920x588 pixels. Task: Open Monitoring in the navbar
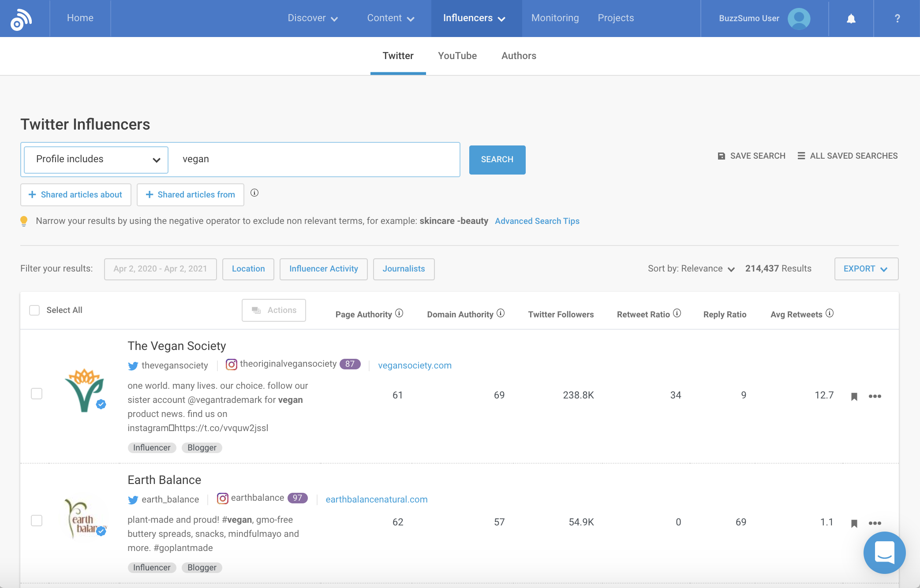pyautogui.click(x=555, y=18)
